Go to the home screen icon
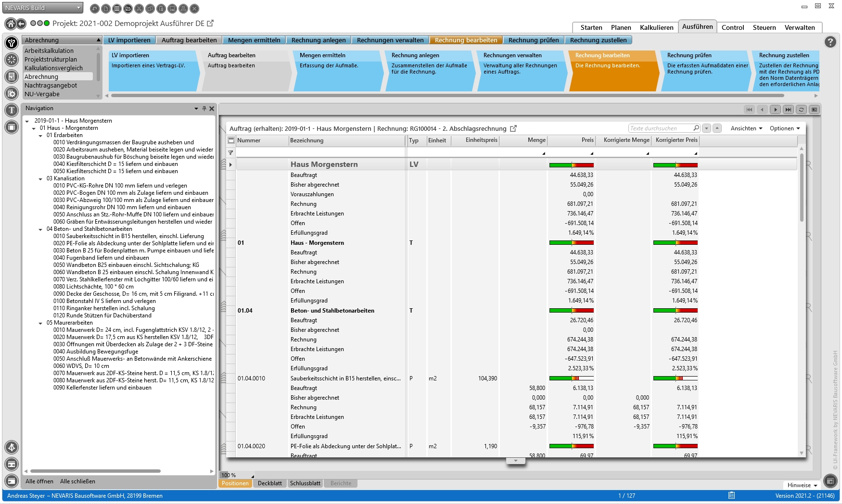Viewport: 842px width, 504px height. [10, 24]
